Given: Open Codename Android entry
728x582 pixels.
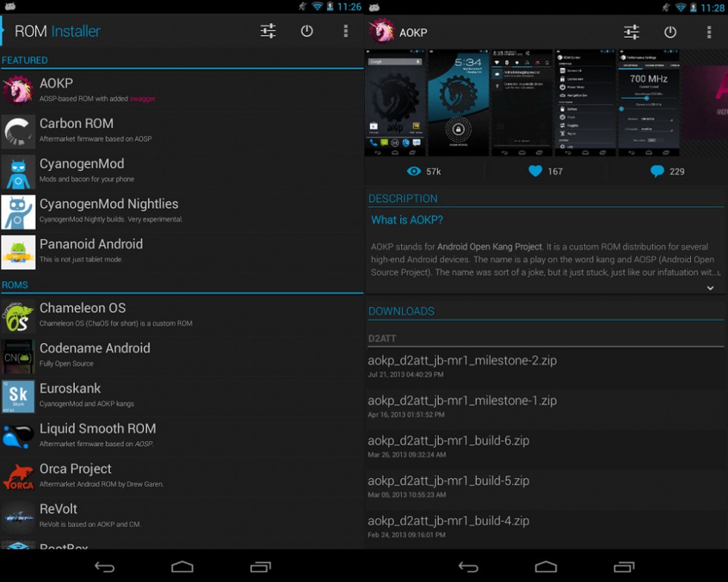Looking at the screenshot, I should [x=182, y=355].
